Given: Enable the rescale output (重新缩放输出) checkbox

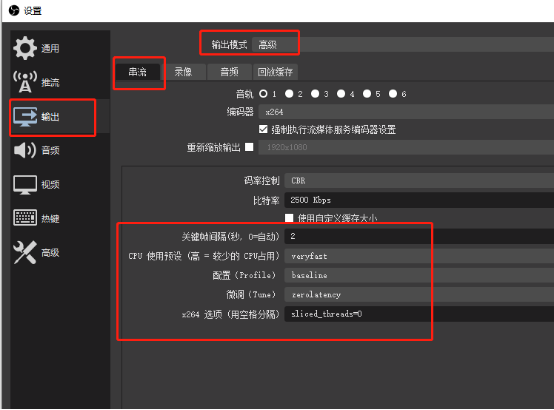Looking at the screenshot, I should coord(249,147).
